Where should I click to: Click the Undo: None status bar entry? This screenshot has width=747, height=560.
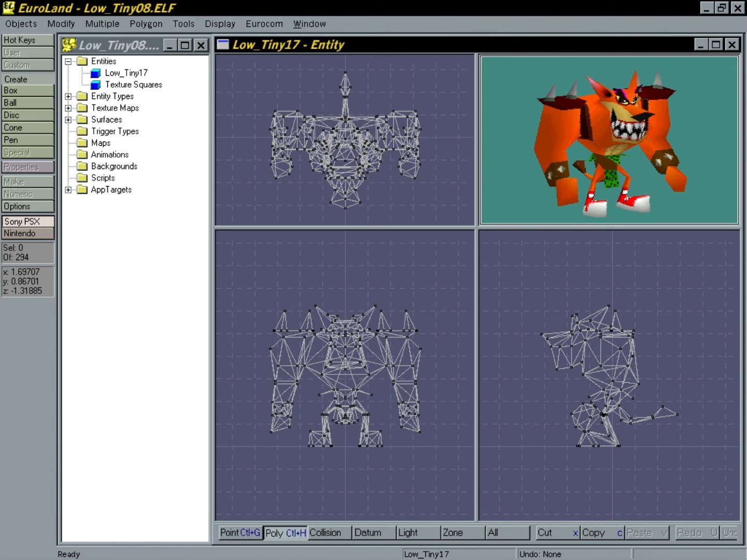[x=574, y=554]
